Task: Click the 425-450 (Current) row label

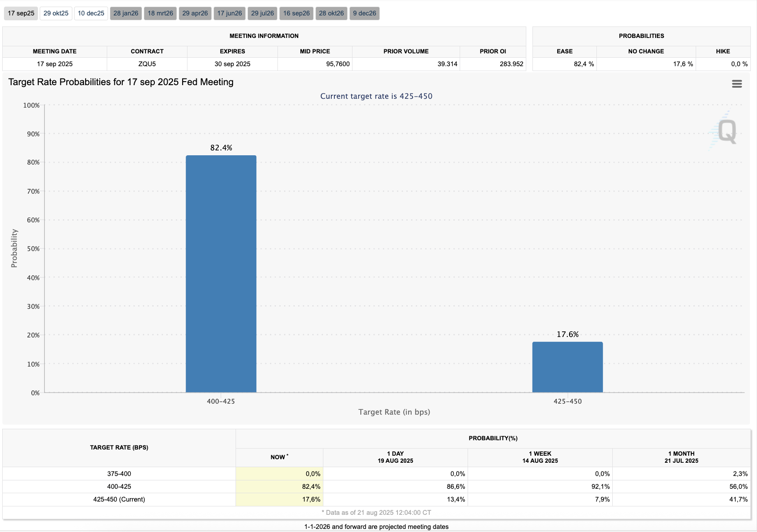Action: tap(119, 499)
